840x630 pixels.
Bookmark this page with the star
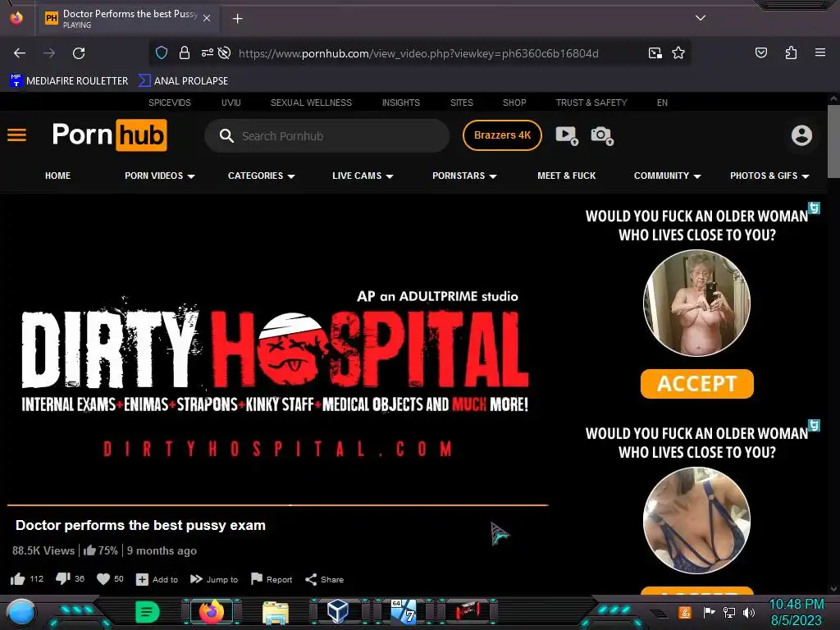click(x=678, y=52)
